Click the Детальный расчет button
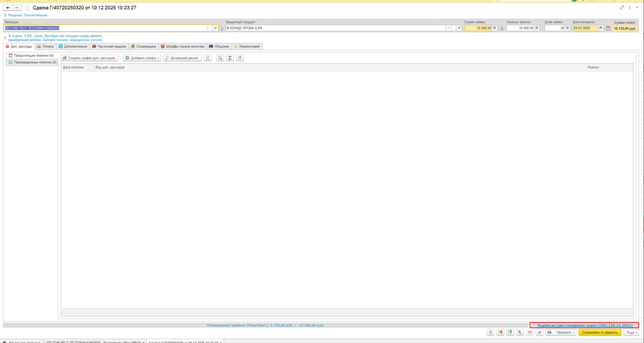 coord(182,58)
